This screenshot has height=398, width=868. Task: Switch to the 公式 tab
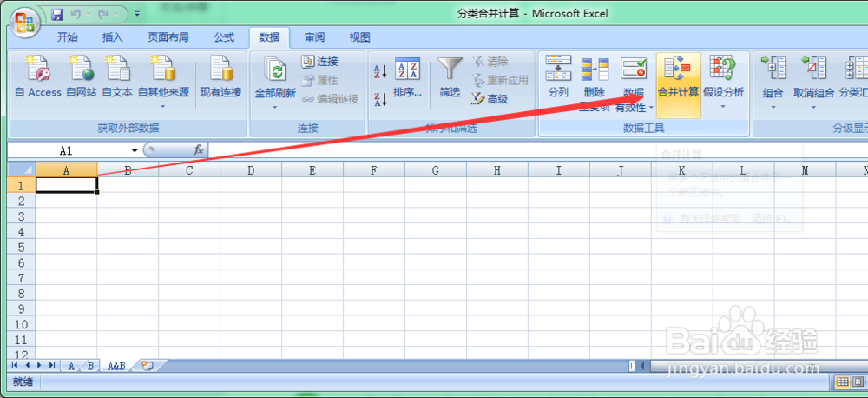[224, 37]
